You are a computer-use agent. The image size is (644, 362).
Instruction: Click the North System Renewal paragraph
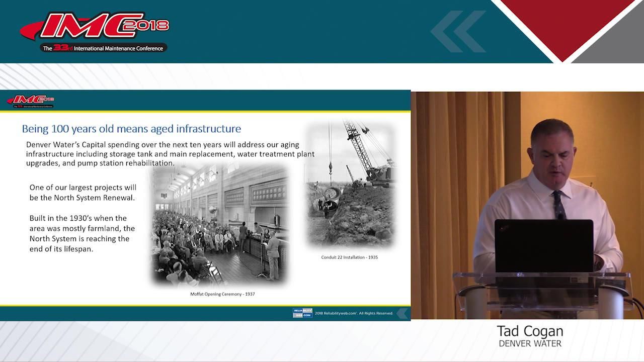(83, 193)
